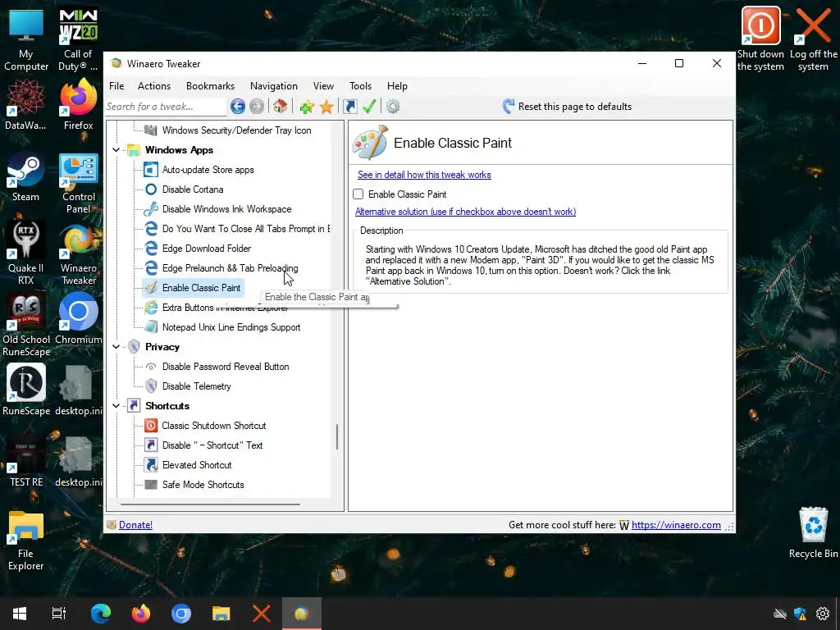Open settings gear icon in Winaero toolbar
Screen dimensions: 840x630
click(393, 107)
